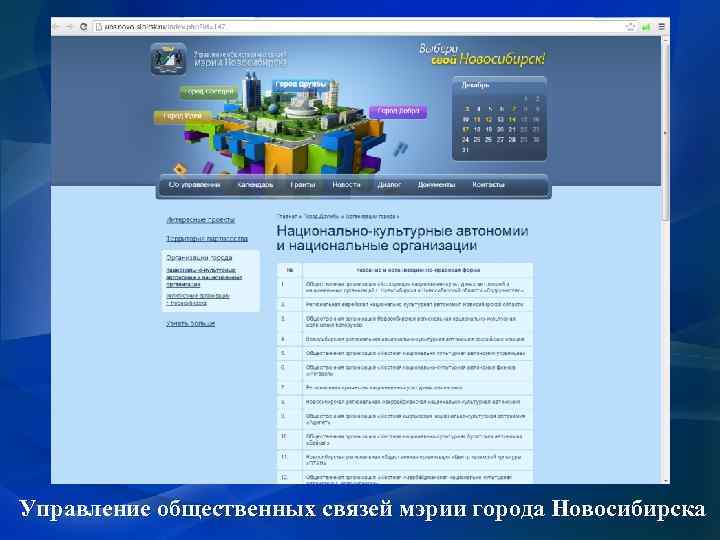This screenshot has width=720, height=540.
Task: Open the 'Документы' menu item
Action: [x=436, y=185]
